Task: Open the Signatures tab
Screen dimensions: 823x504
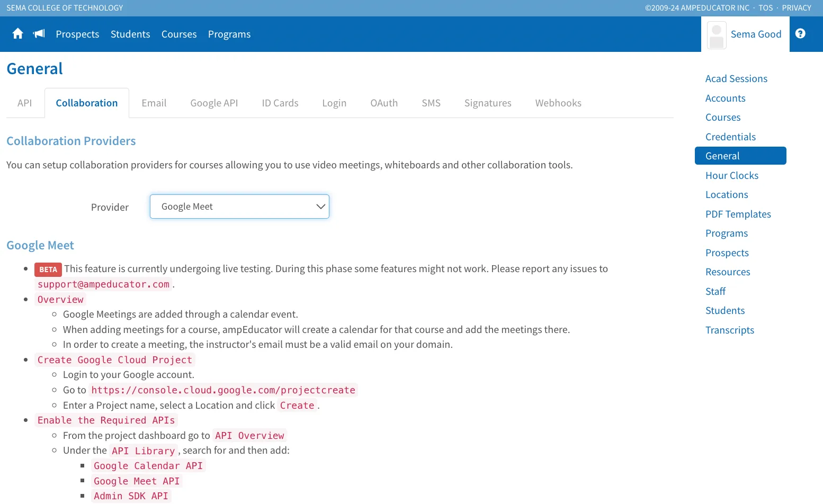Action: [x=488, y=103]
